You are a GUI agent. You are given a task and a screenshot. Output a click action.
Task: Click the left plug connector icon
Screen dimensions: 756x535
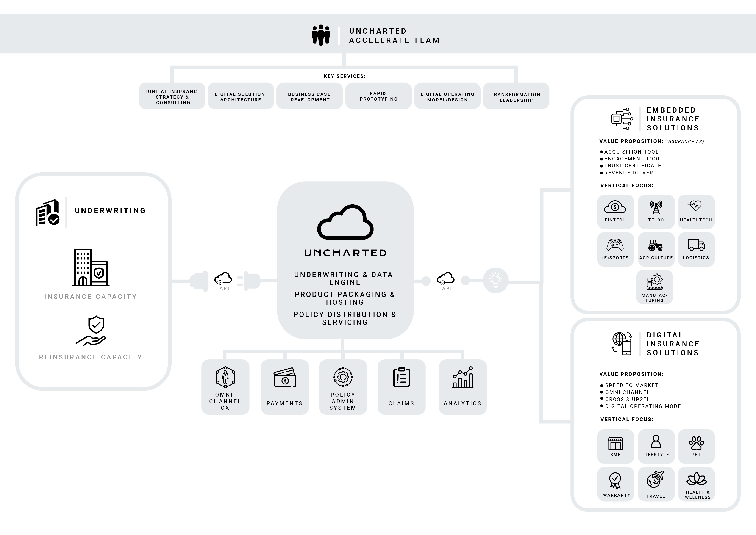(199, 281)
